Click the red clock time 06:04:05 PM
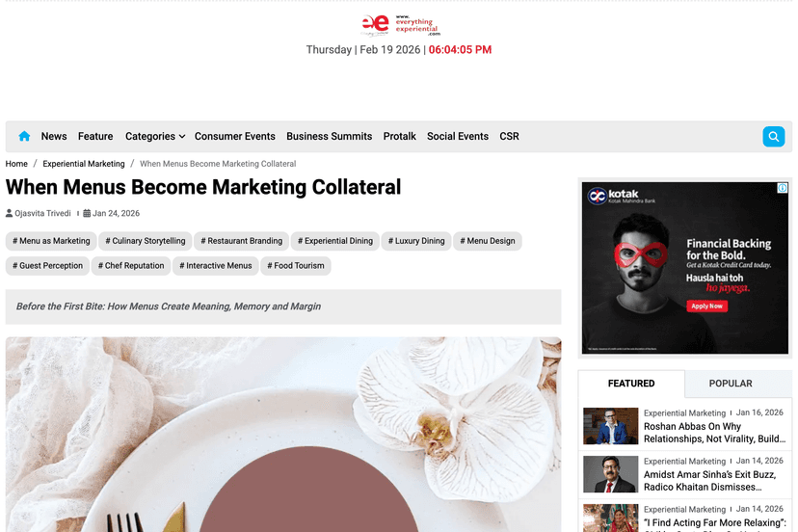The width and height of the screenshot is (798, 532). [x=460, y=49]
